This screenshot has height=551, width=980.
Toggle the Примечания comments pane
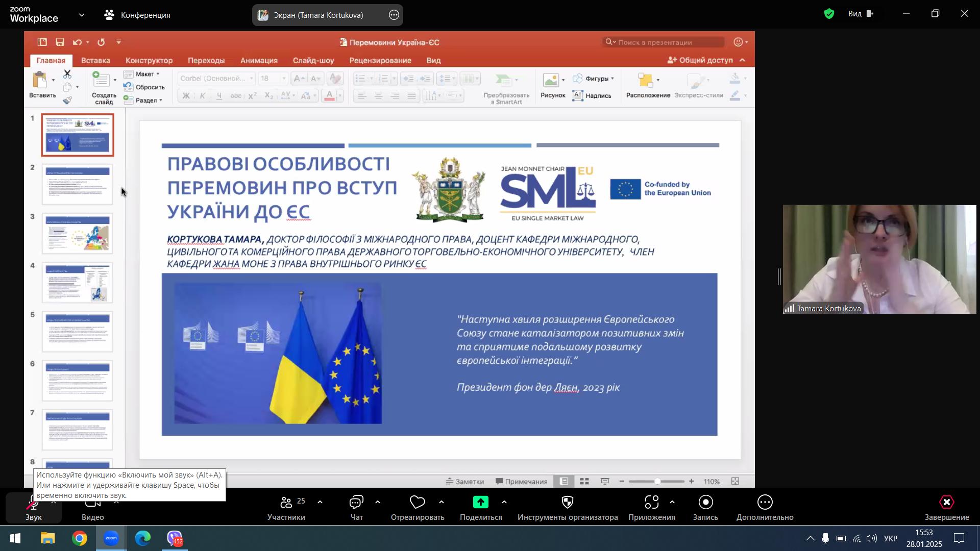coord(522,481)
